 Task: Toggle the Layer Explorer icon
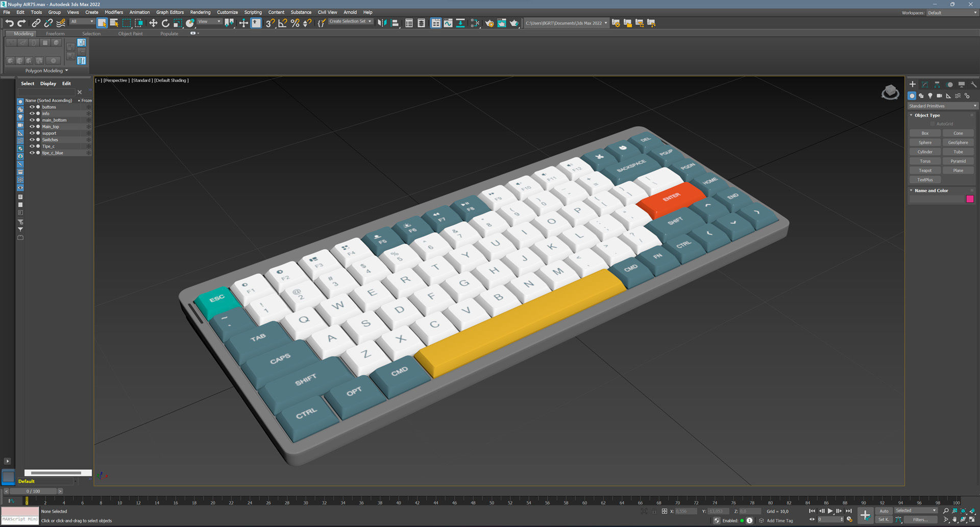(421, 23)
